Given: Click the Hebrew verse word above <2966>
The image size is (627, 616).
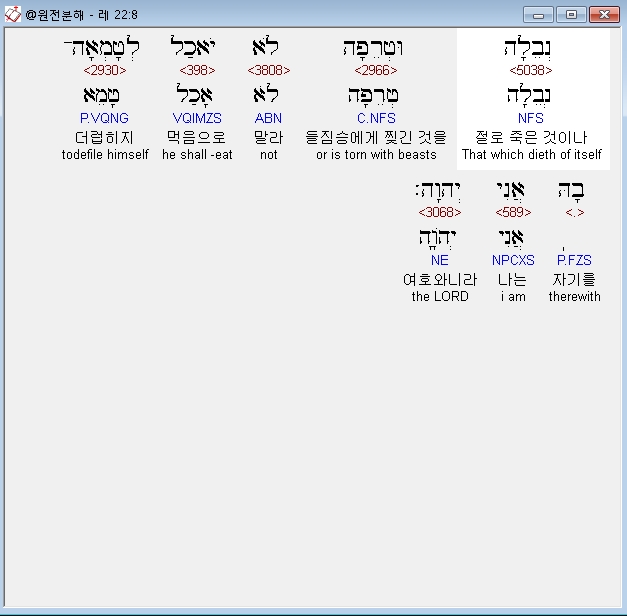Looking at the screenshot, I should pyautogui.click(x=373, y=48).
